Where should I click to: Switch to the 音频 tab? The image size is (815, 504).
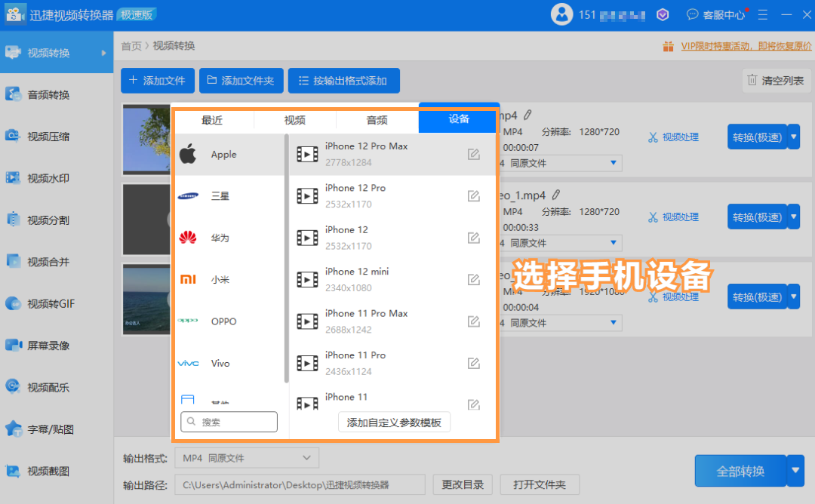[377, 120]
